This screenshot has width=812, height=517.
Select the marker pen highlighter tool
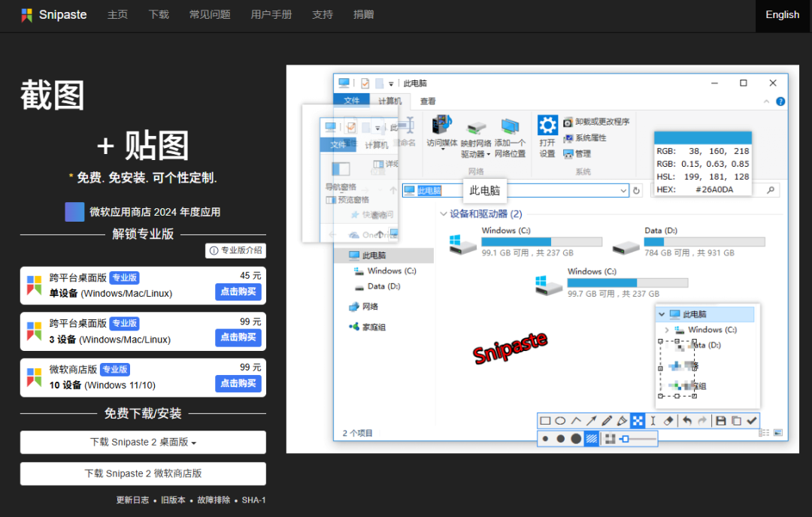coord(623,421)
